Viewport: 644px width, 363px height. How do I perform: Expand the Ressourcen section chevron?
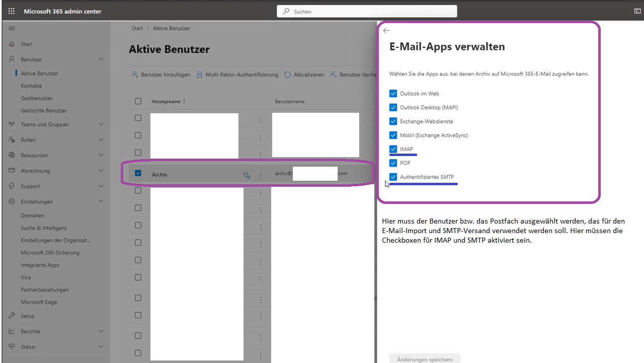(101, 156)
